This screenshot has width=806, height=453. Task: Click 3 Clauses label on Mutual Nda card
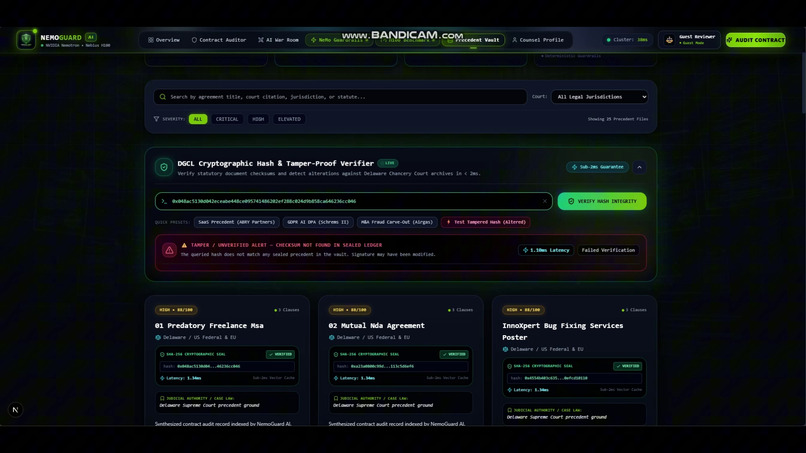point(461,310)
